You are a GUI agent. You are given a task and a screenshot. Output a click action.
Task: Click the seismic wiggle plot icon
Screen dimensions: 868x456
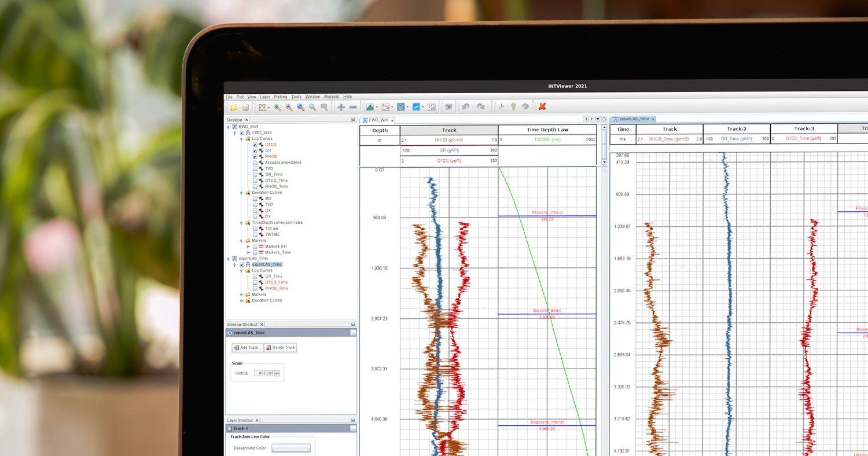(401, 107)
